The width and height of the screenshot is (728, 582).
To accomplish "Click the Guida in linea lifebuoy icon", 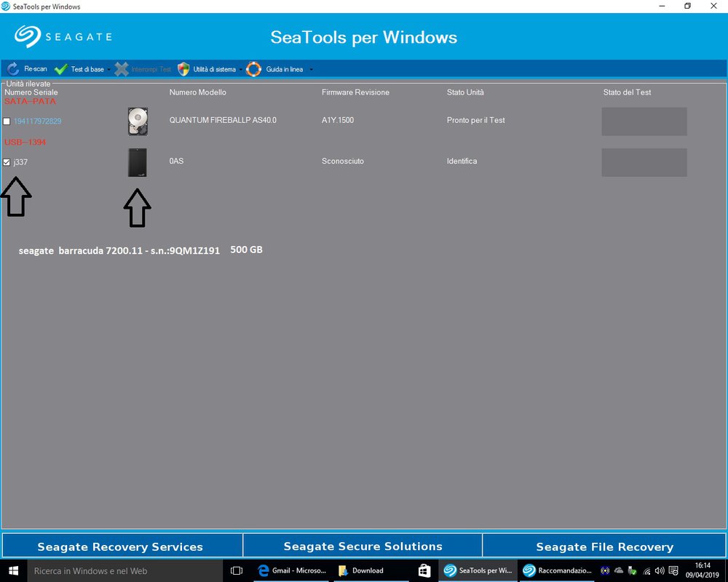I will coord(253,69).
